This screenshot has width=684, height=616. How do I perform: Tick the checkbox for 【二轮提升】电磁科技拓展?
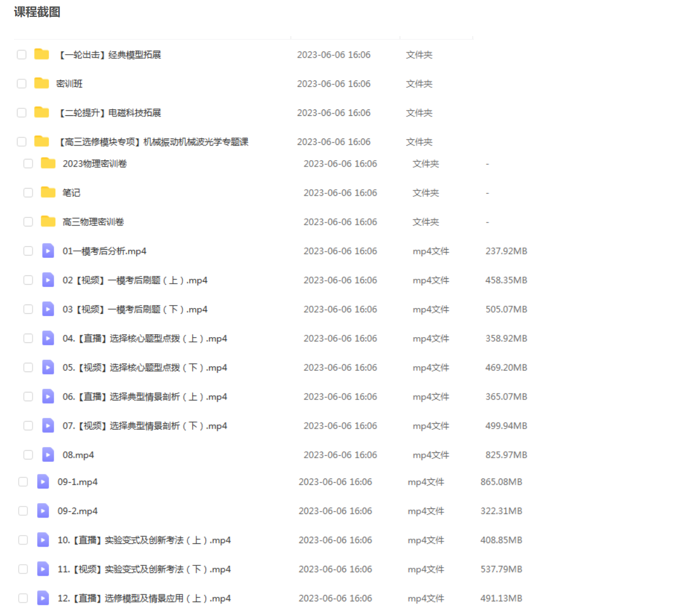point(22,112)
